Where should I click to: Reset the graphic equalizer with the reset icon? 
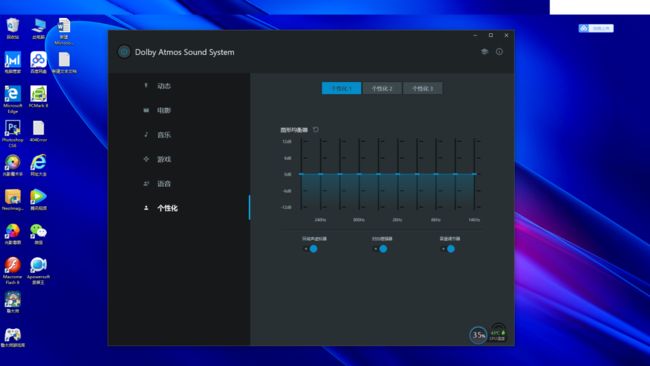pos(316,129)
